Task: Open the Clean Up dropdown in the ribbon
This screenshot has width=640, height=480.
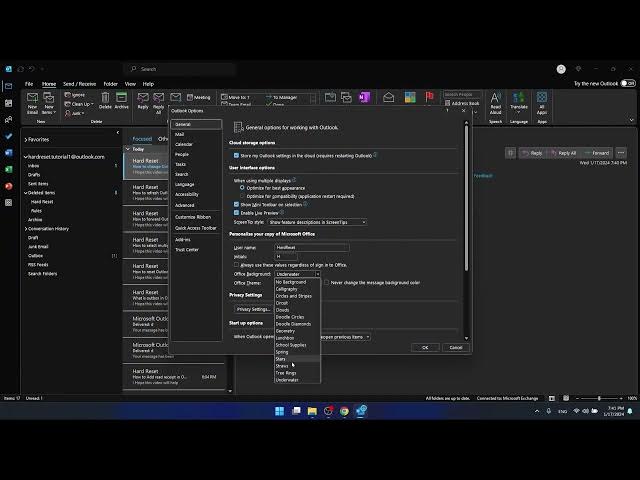Action: click(79, 104)
